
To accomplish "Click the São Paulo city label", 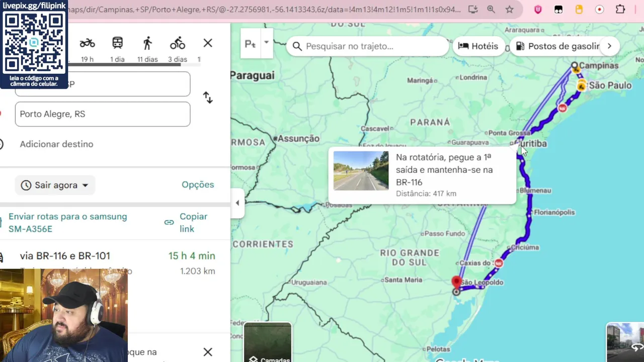I will tap(610, 85).
